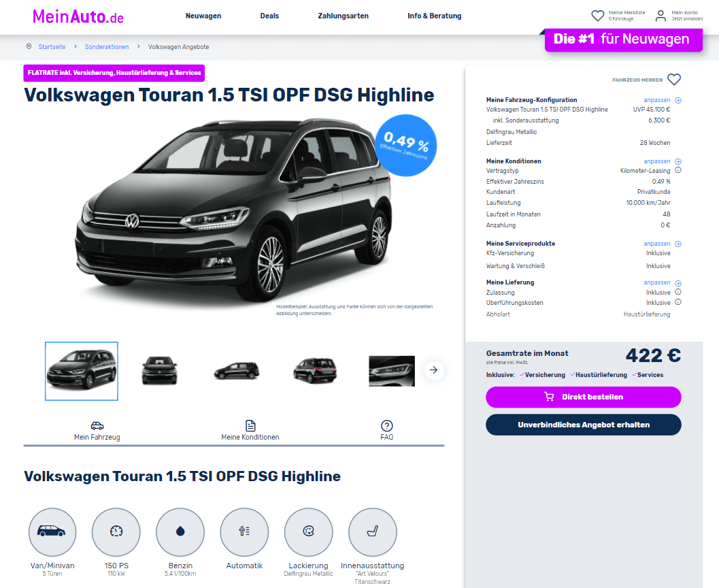The height and width of the screenshot is (588, 719).
Task: Click anpassen link for Meine Konditionen
Action: click(x=656, y=161)
